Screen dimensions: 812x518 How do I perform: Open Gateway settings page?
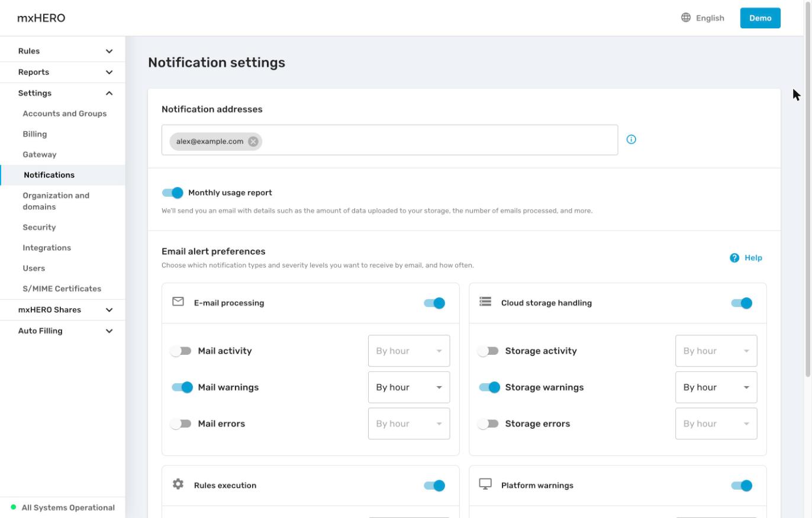tap(40, 154)
